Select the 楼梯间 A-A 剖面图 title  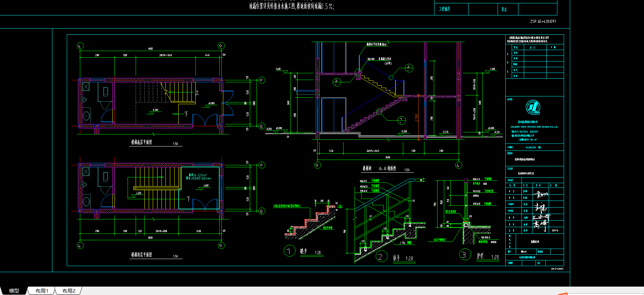tap(379, 168)
